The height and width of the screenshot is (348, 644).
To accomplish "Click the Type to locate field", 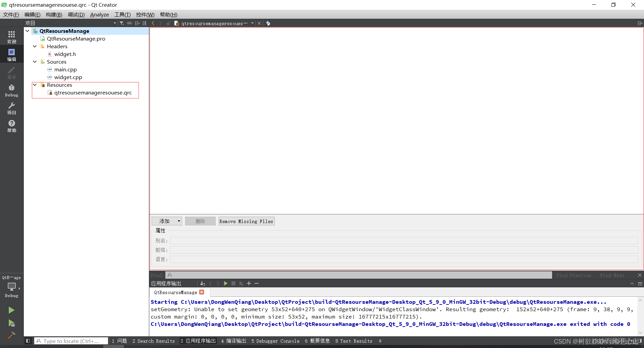I will (71, 341).
